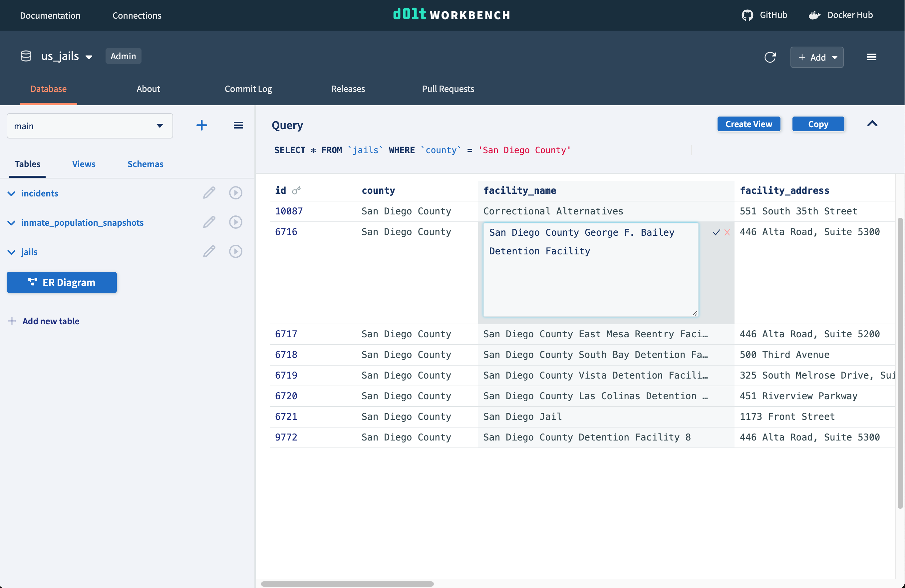Screen dimensions: 905x588
Task: Click the incidents table name
Action: (40, 193)
